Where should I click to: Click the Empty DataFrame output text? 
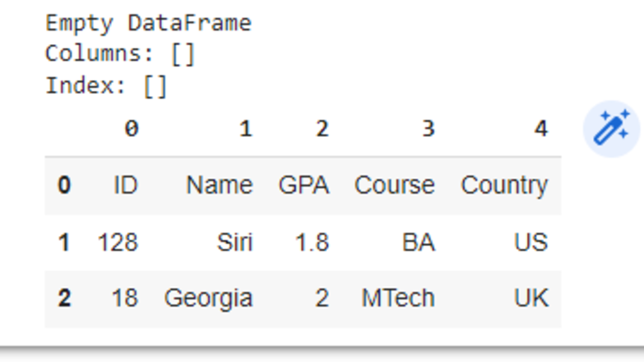tap(149, 23)
